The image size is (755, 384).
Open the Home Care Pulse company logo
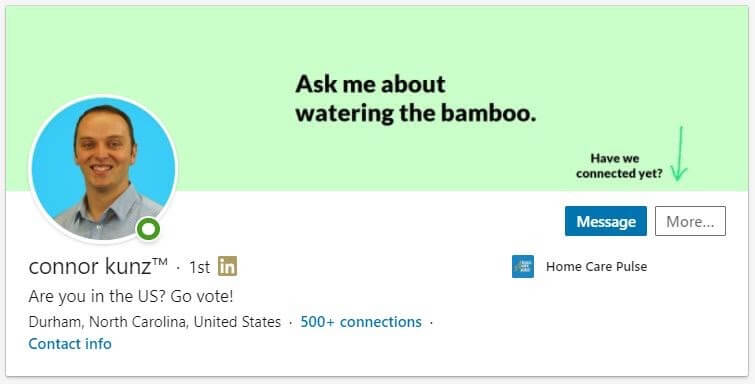click(x=523, y=266)
